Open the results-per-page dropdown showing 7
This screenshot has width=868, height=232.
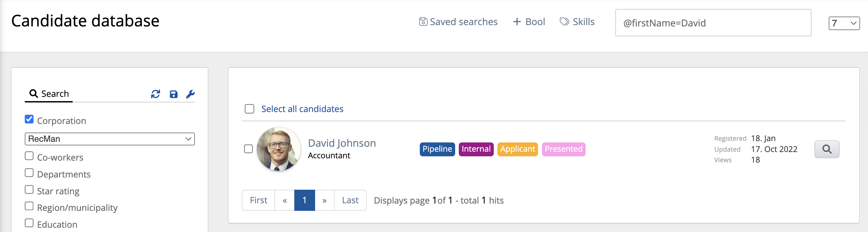(x=844, y=23)
